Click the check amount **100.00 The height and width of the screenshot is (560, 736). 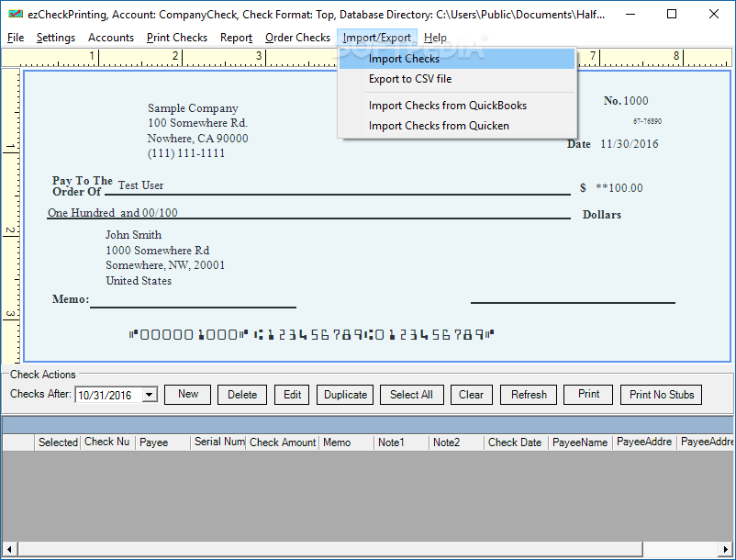click(619, 188)
